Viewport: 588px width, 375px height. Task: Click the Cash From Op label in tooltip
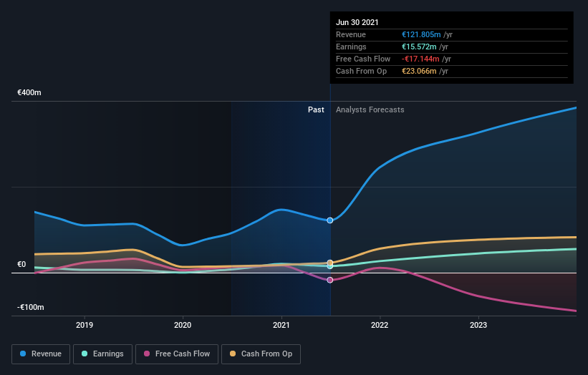pos(361,71)
